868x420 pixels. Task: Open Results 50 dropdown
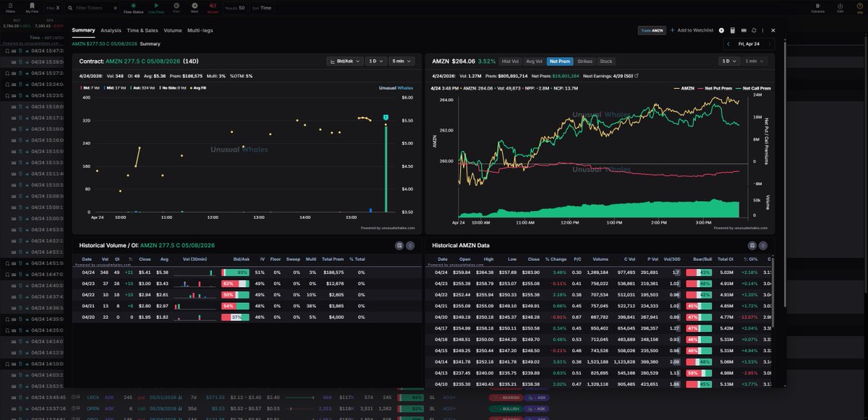[235, 8]
